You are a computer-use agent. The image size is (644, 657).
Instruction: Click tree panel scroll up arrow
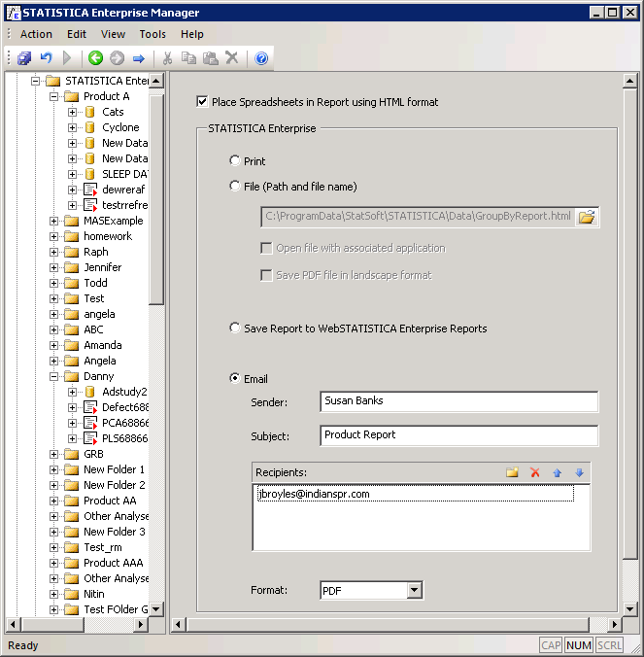[156, 81]
